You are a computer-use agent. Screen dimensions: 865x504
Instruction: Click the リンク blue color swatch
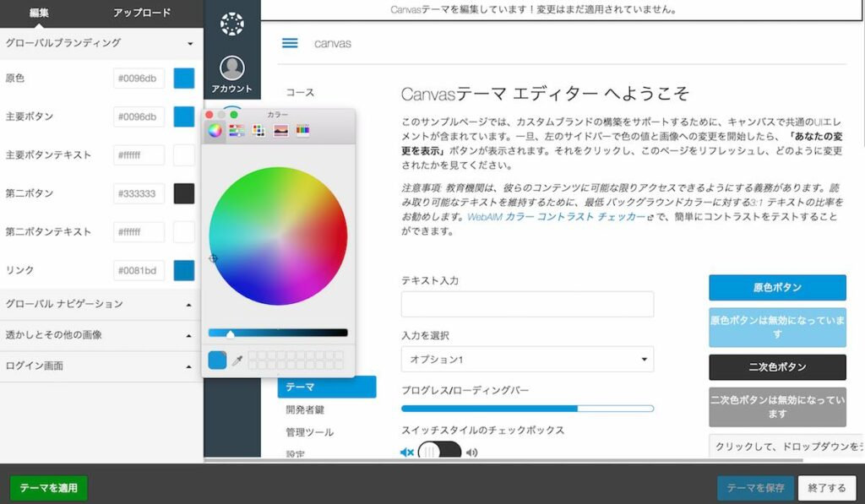[x=184, y=271]
